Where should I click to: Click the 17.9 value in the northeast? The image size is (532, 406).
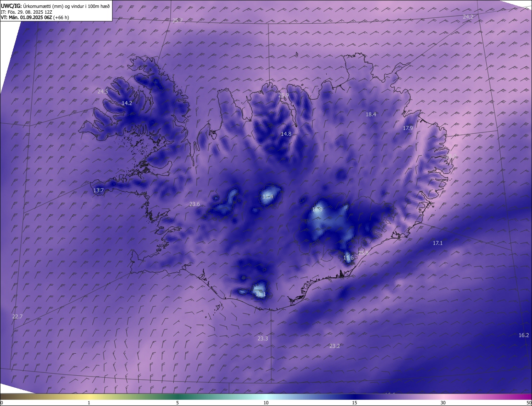tap(408, 128)
